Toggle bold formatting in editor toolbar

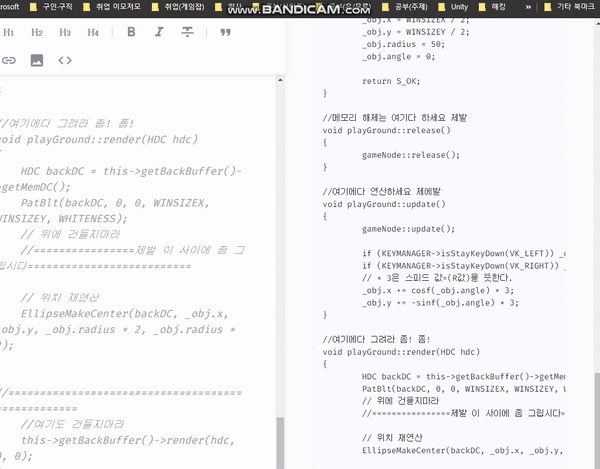131,32
